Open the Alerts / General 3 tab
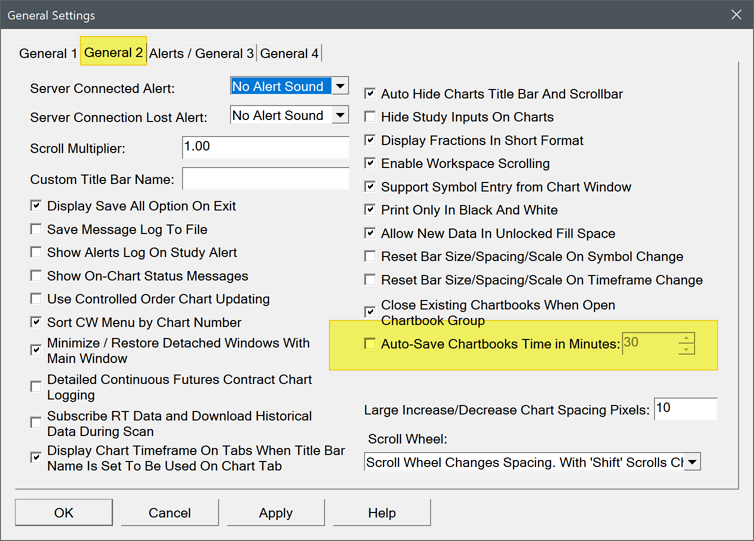The image size is (754, 541). tap(201, 53)
